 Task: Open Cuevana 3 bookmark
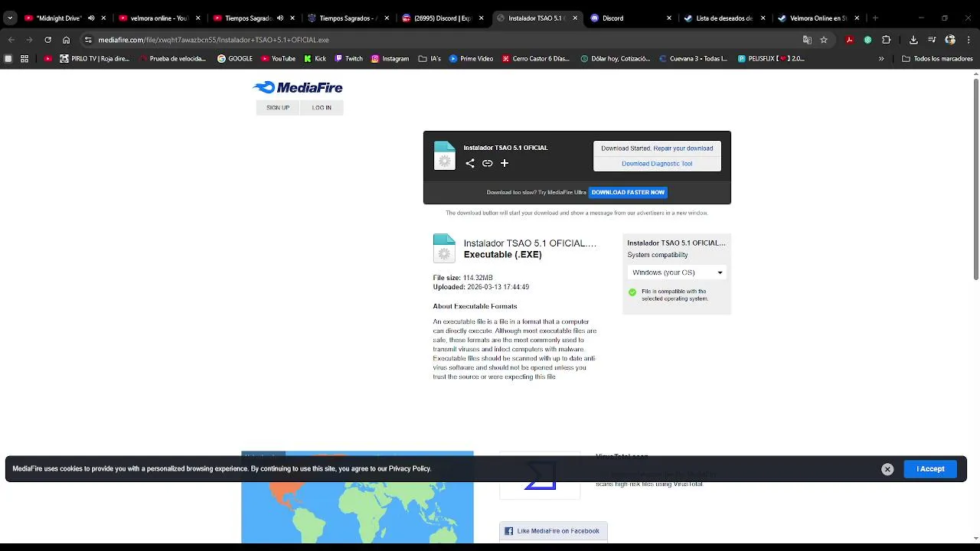click(693, 58)
